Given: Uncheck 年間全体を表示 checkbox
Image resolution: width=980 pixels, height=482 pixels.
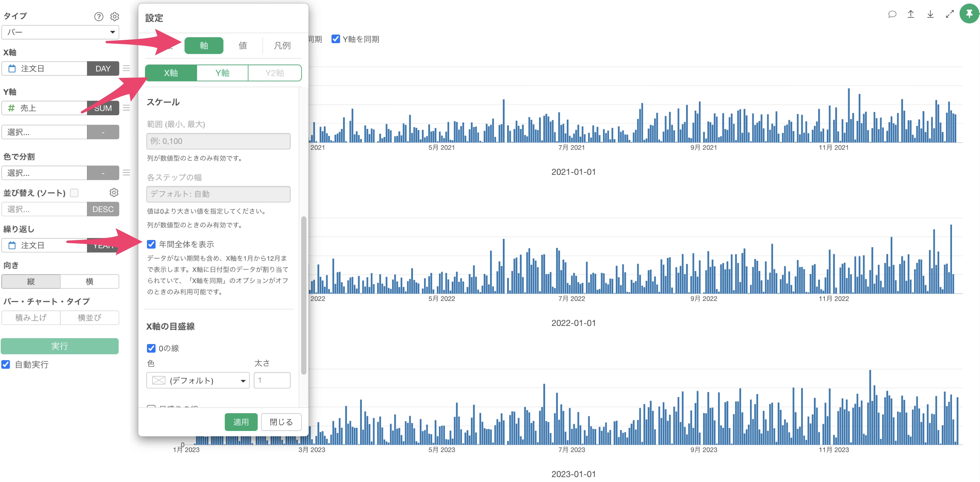Looking at the screenshot, I should click(151, 244).
